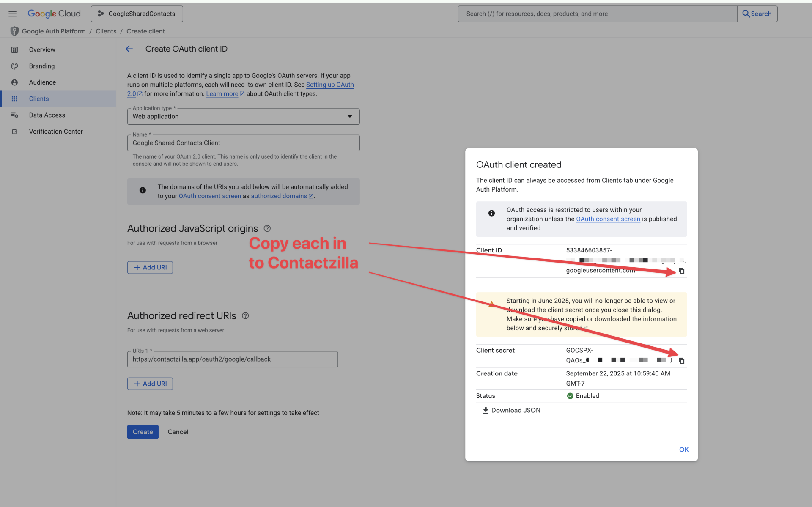The height and width of the screenshot is (507, 812).
Task: Open the hamburger navigation menu
Action: pos(13,14)
